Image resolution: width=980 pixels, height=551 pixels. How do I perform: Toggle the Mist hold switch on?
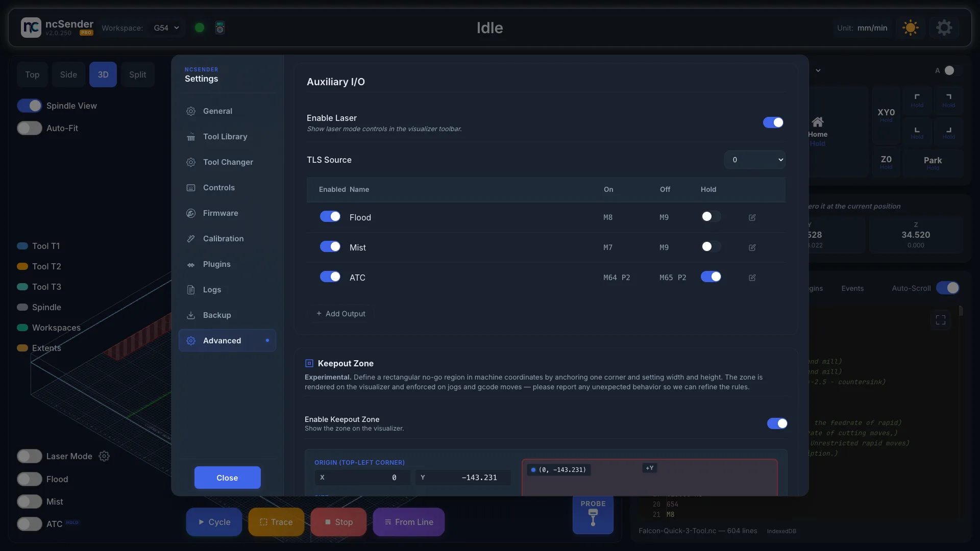pos(710,246)
